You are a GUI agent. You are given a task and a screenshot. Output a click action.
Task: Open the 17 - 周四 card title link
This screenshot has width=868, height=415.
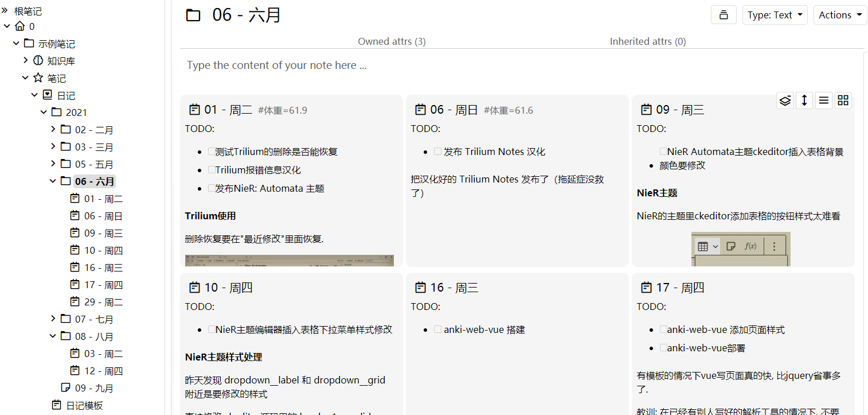point(680,288)
